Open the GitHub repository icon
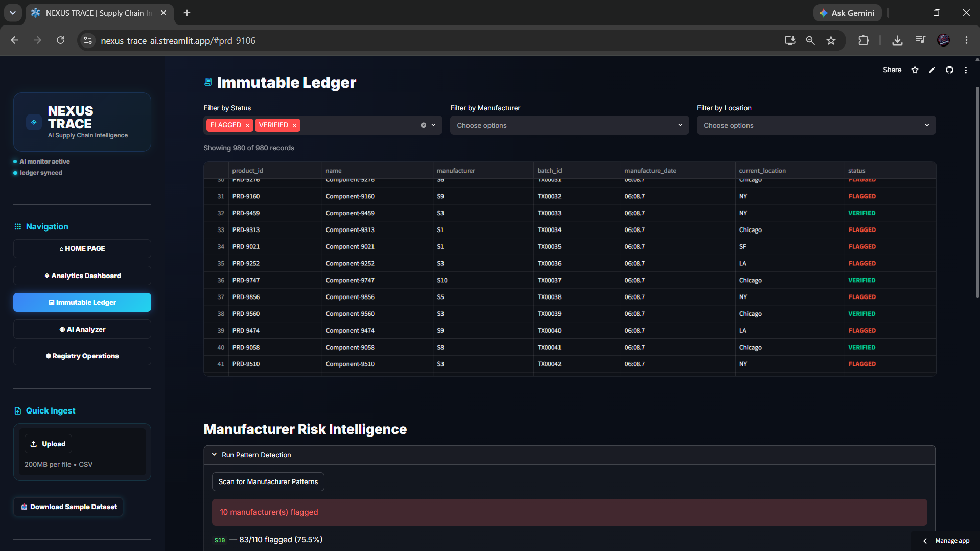This screenshot has width=980, height=551. 949,70
